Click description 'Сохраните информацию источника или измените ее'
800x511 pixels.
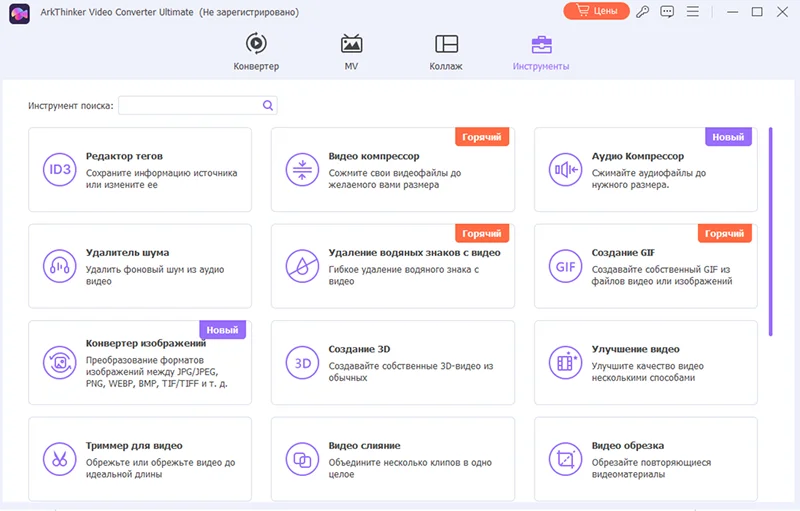click(161, 178)
